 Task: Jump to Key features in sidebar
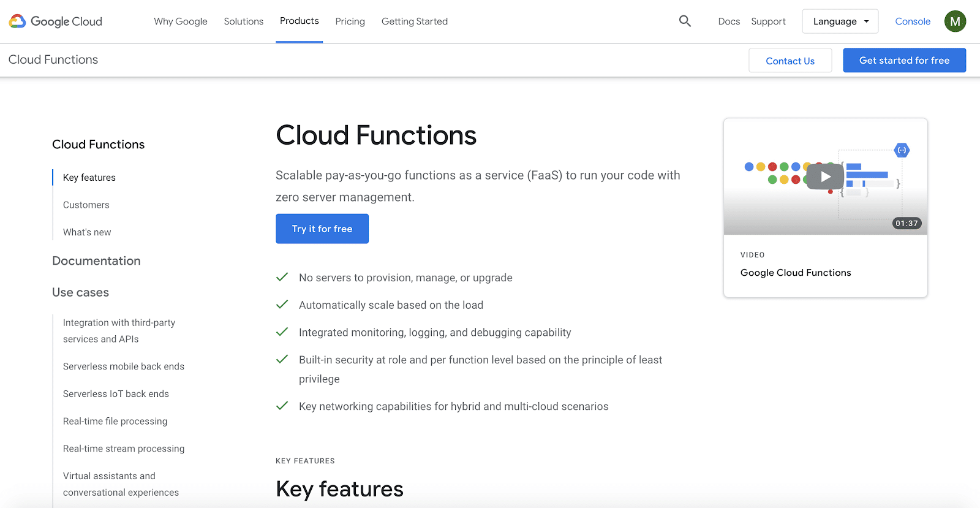[x=89, y=178]
